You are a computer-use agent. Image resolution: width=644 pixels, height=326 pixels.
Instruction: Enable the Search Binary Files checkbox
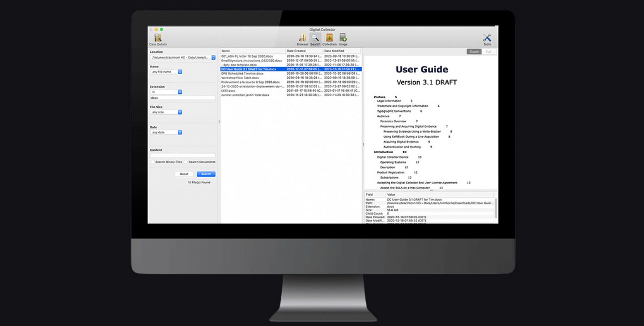(x=153, y=162)
